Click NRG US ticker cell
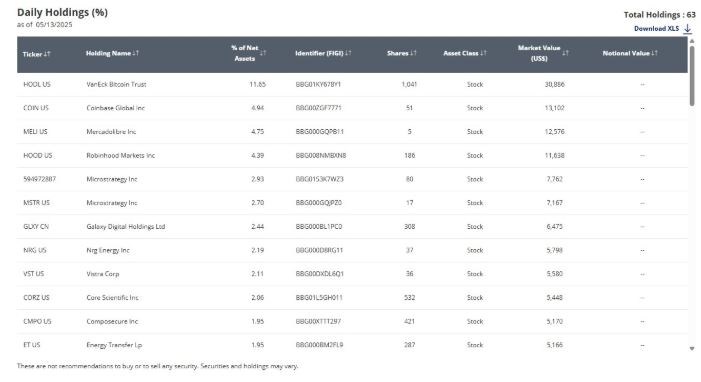Screen dimensions: 701x382 34,250
